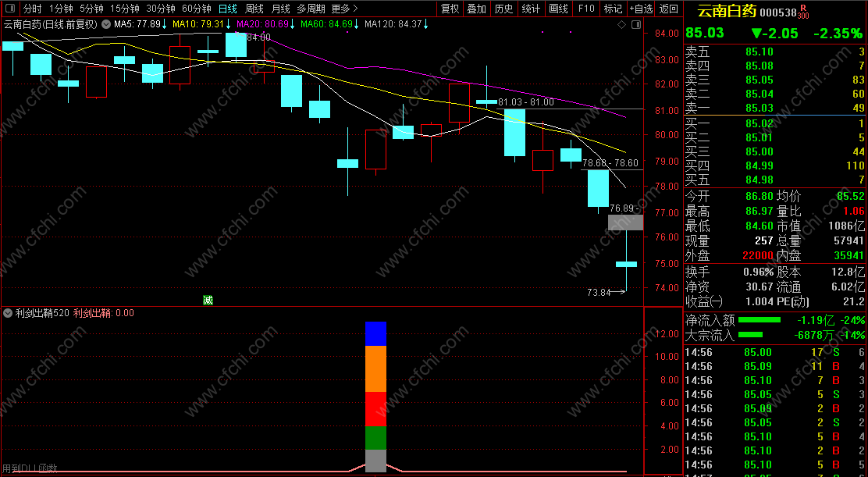The width and height of the screenshot is (868, 477).
Task: Click the 标记 mark button
Action: click(613, 9)
